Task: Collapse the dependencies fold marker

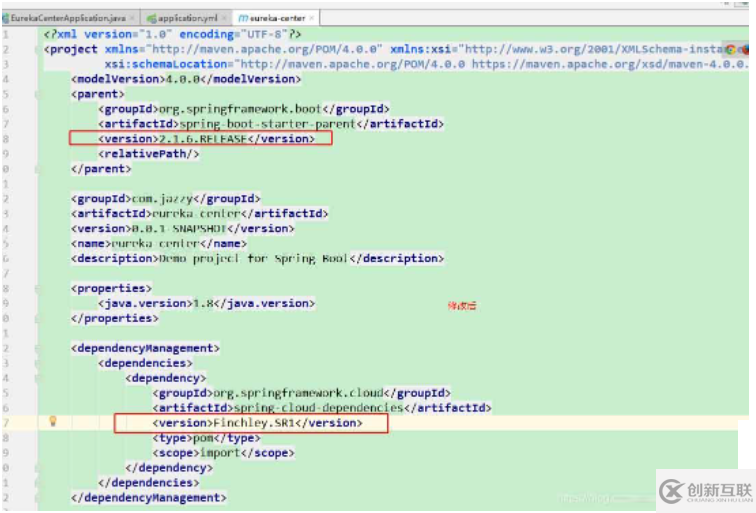Action: point(38,363)
